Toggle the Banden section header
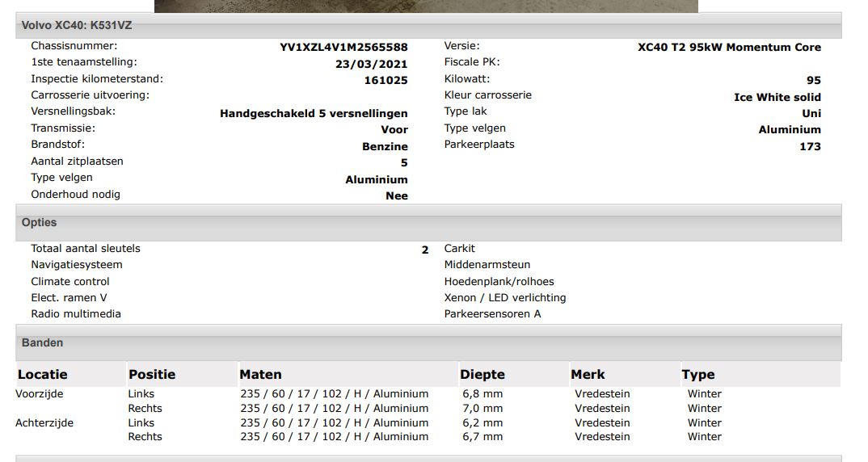The width and height of the screenshot is (868, 462). coord(42,342)
